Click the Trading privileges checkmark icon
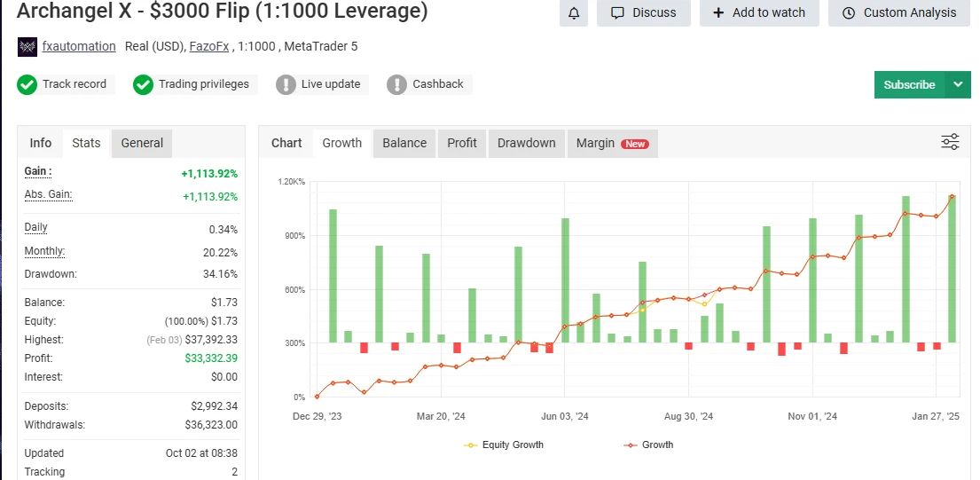 click(143, 84)
